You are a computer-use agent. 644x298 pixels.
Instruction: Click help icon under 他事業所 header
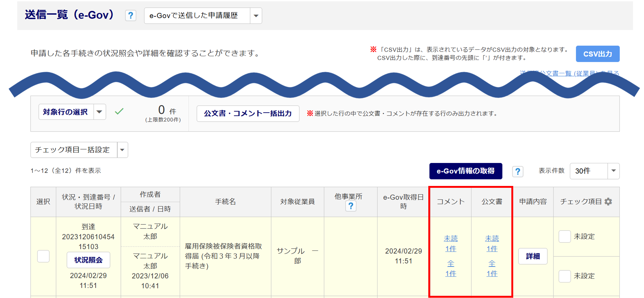(351, 206)
